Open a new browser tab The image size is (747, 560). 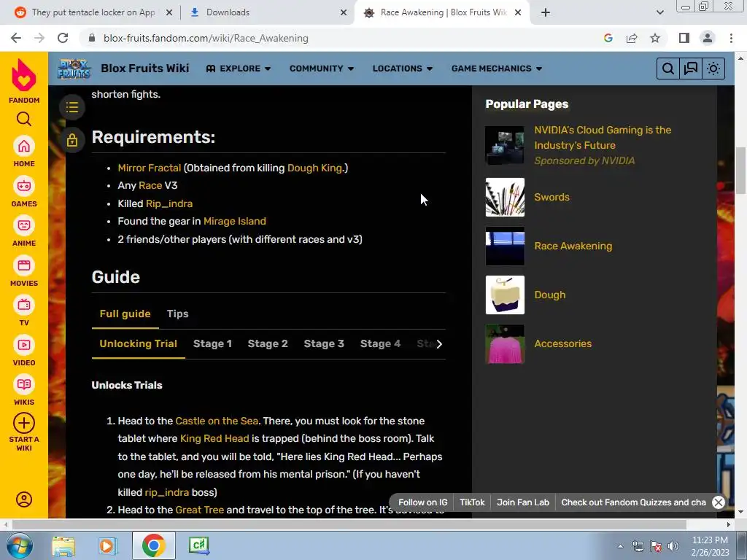coord(546,12)
